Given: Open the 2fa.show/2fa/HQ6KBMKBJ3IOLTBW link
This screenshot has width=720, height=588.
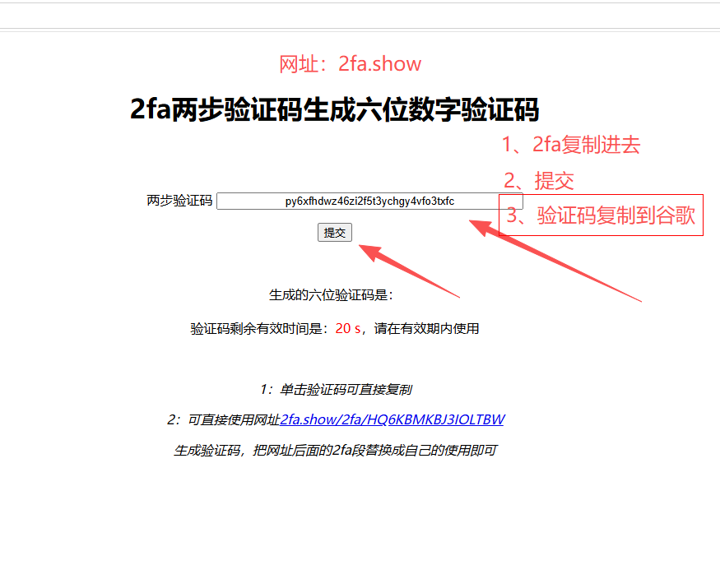Looking at the screenshot, I should click(x=392, y=419).
